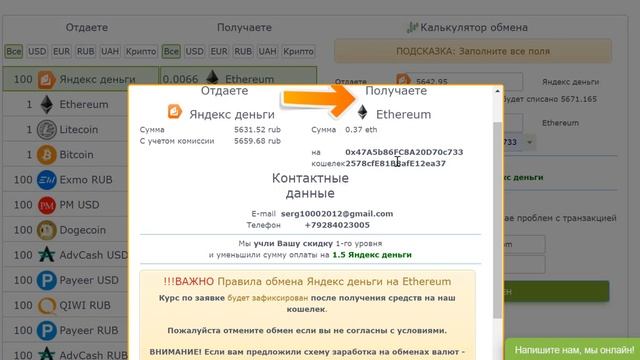The image size is (640, 360).
Task: Select the Payeer RUB icon
Action: [47, 331]
